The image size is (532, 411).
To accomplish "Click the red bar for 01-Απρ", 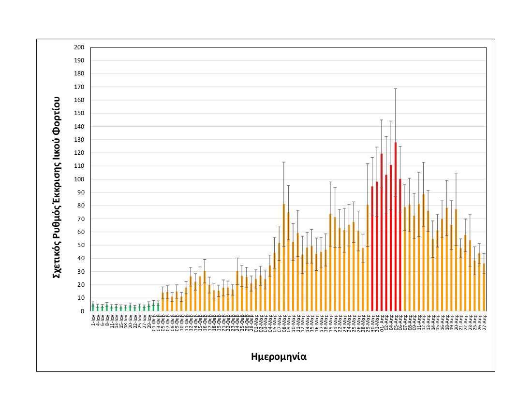I will coord(382,233).
